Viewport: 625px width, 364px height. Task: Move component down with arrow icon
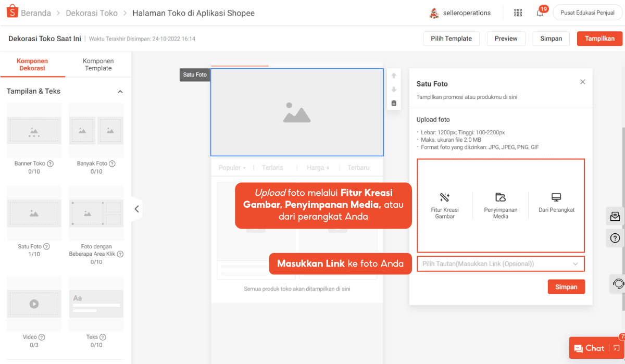(x=394, y=90)
